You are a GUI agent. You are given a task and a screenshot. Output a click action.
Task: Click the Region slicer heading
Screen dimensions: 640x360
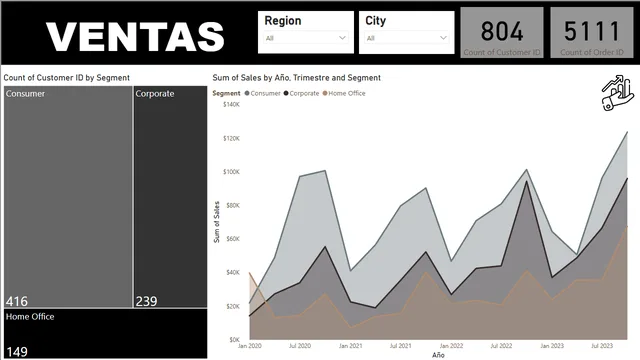coord(282,20)
